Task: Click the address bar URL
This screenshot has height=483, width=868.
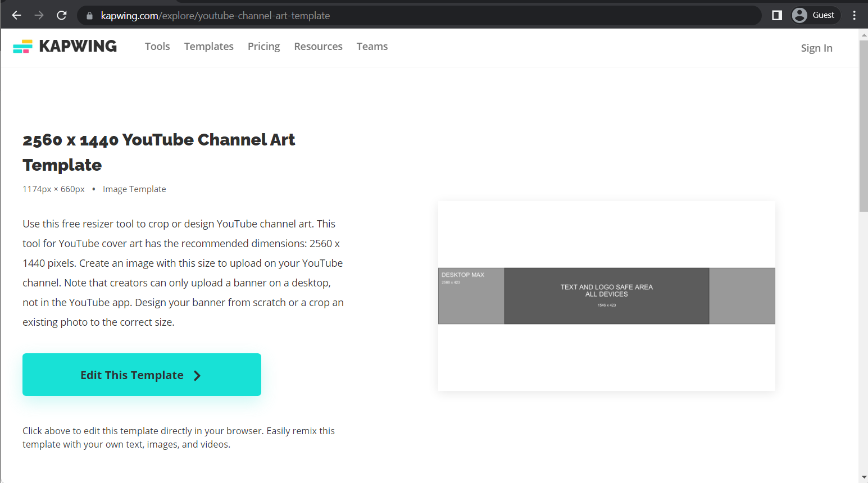Action: pyautogui.click(x=215, y=16)
